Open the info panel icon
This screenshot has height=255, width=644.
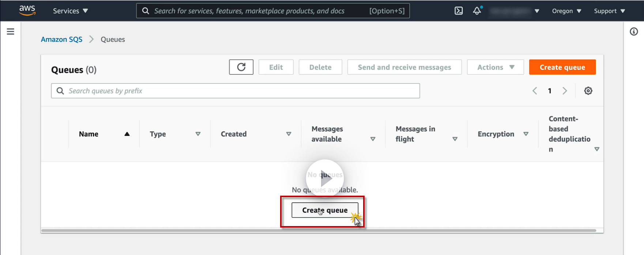click(x=634, y=32)
